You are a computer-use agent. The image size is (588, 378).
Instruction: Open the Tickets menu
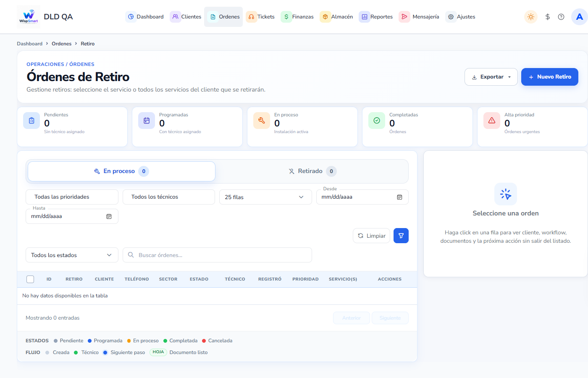tap(260, 17)
